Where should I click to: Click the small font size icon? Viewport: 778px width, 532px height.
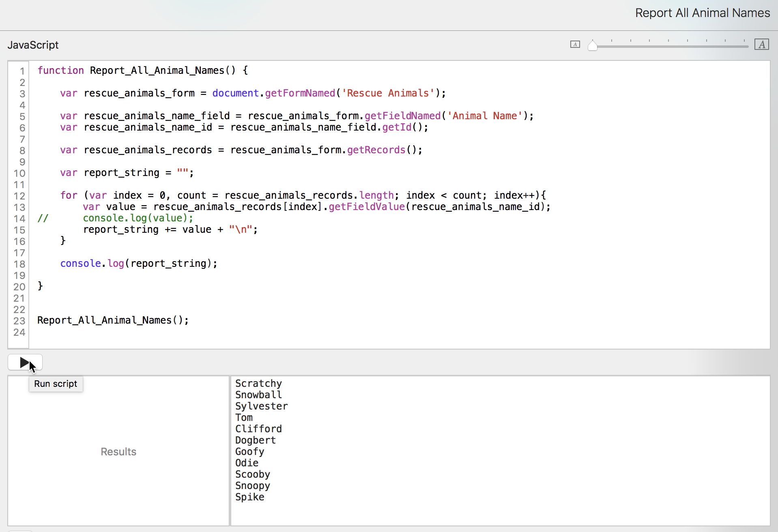pos(575,45)
